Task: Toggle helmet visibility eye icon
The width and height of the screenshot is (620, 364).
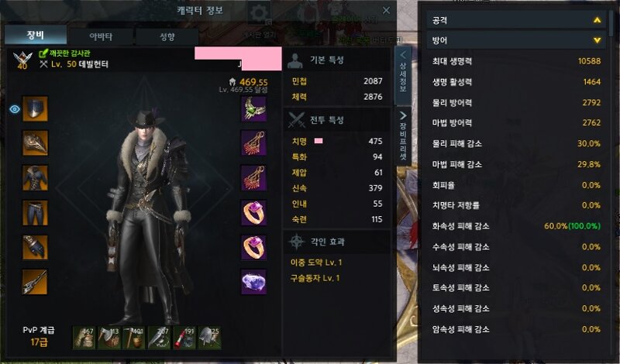Action: [15, 109]
